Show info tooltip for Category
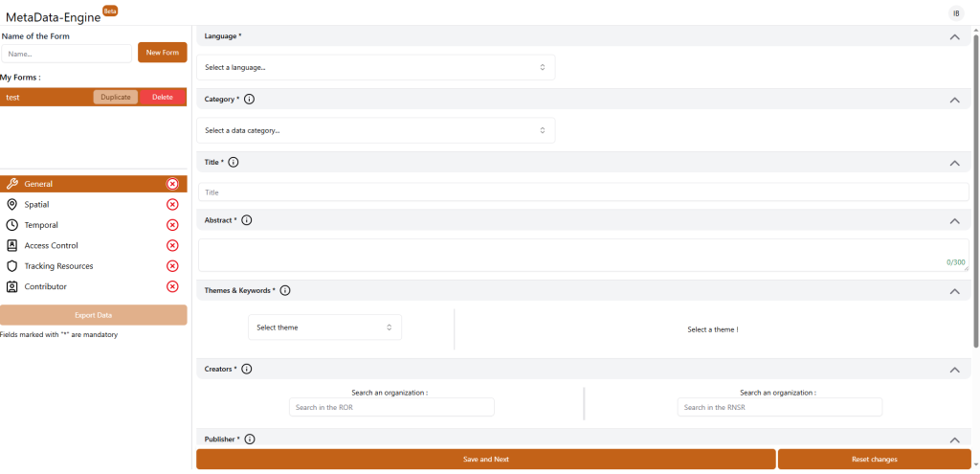Image resolution: width=980 pixels, height=474 pixels. click(250, 99)
